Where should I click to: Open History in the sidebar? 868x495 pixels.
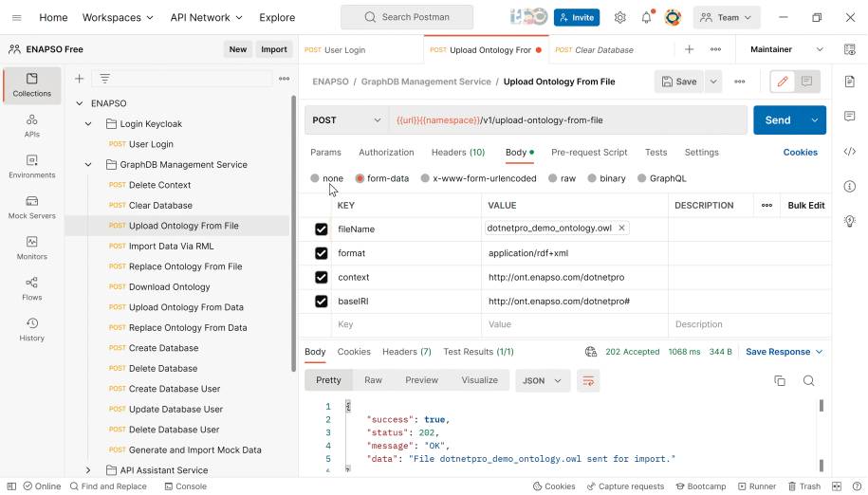(x=32, y=330)
